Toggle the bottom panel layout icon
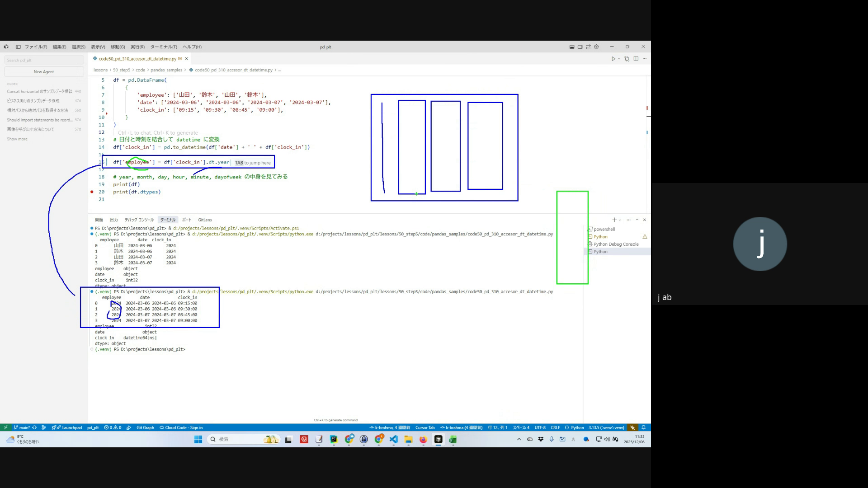868x488 pixels. [x=572, y=47]
